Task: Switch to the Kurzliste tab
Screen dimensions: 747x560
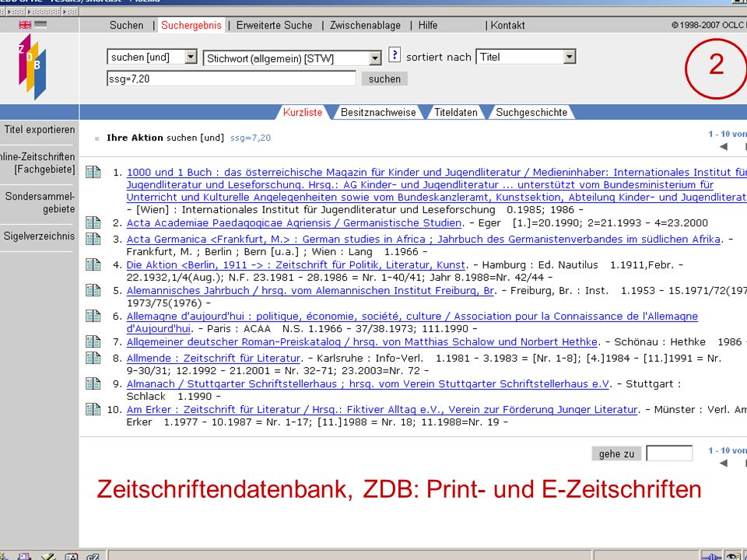Action: [x=303, y=112]
